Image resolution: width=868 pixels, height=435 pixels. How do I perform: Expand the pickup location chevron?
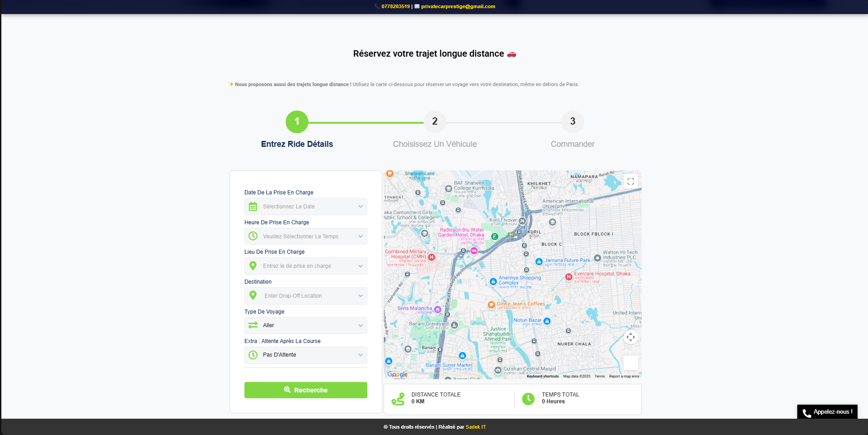[361, 266]
